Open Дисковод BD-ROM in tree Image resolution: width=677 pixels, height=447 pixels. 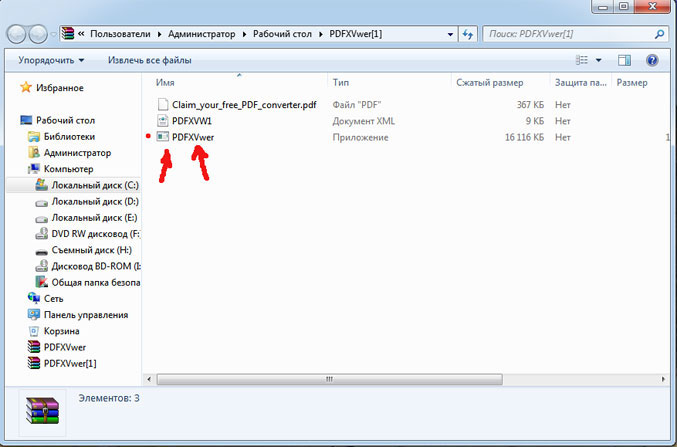click(x=96, y=266)
